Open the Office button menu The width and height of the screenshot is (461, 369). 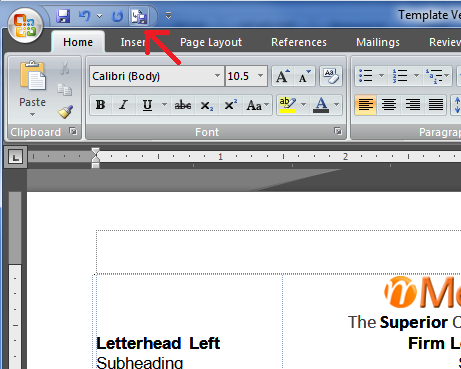(x=25, y=25)
